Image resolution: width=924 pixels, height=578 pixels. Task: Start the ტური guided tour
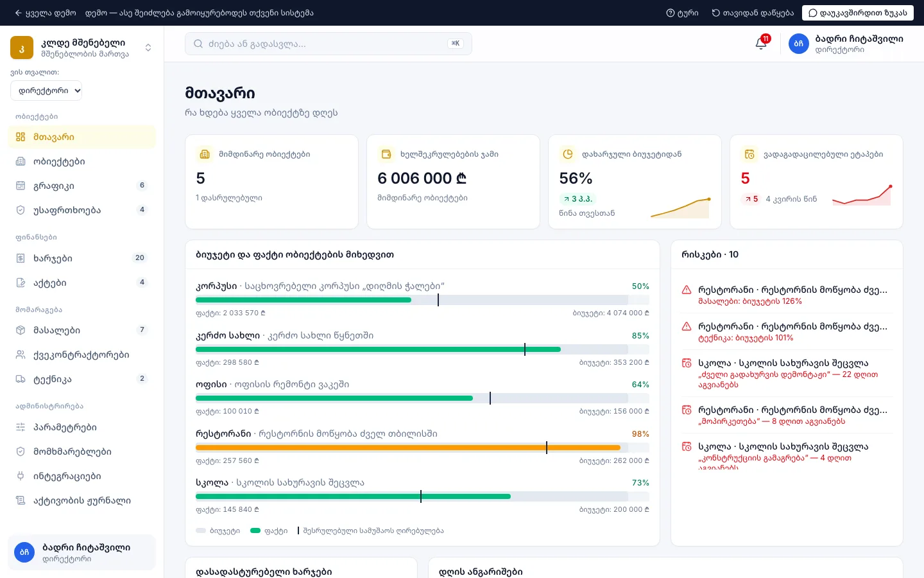(682, 13)
